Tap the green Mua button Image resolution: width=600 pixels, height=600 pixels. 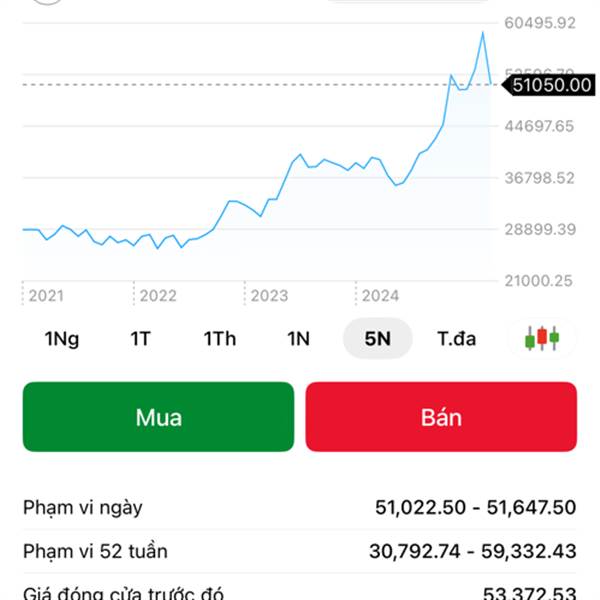point(158,416)
